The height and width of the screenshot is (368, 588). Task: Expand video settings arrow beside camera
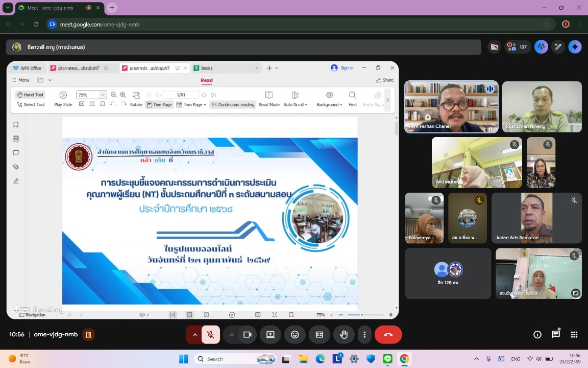231,335
